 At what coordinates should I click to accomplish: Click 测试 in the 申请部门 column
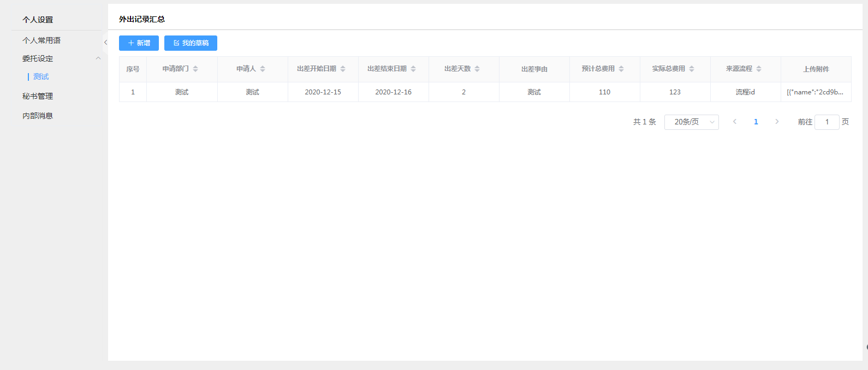[182, 92]
